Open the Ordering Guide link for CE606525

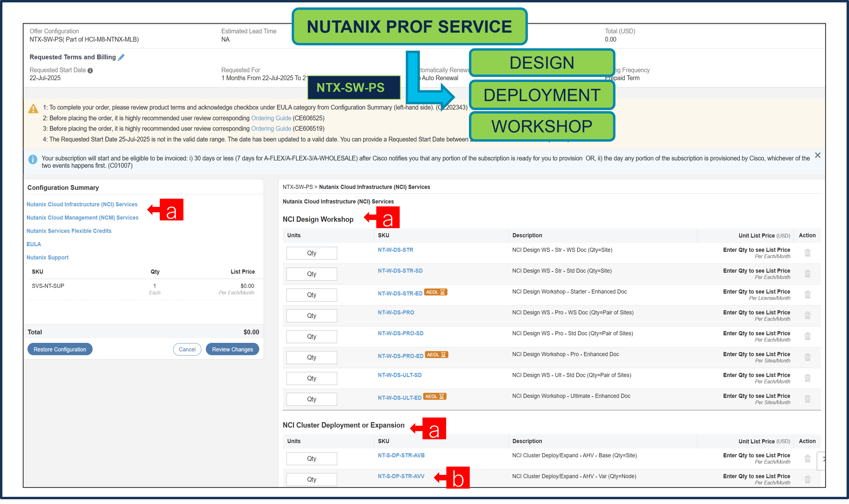coord(271,118)
